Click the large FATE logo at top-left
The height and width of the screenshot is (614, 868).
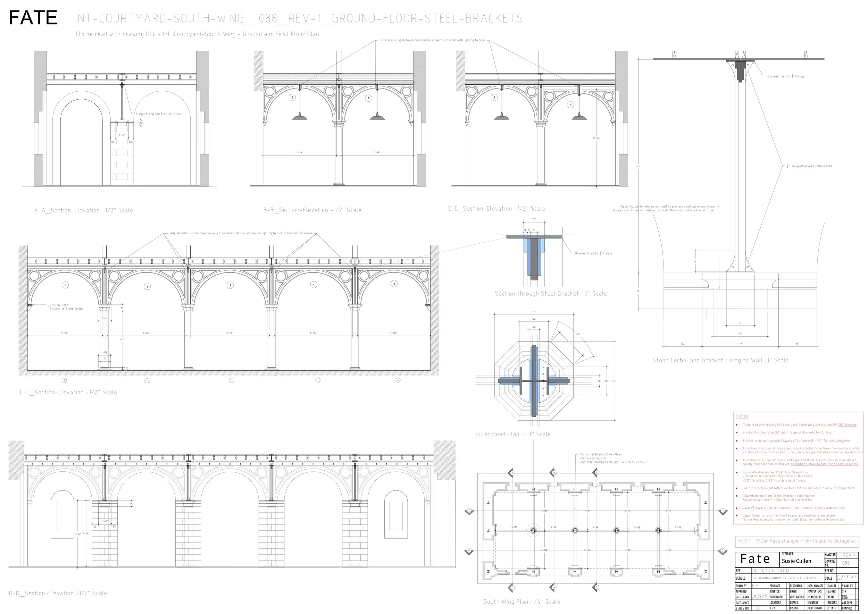[x=33, y=18]
